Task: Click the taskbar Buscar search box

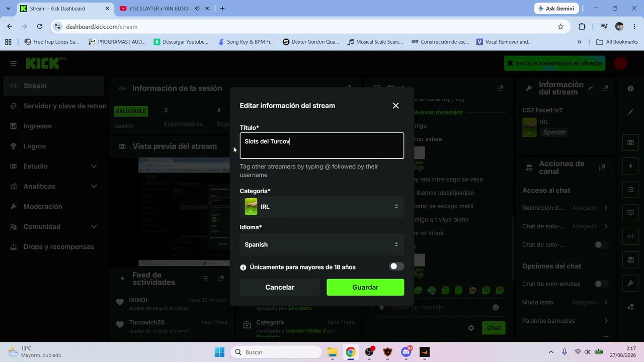Action: point(276,352)
